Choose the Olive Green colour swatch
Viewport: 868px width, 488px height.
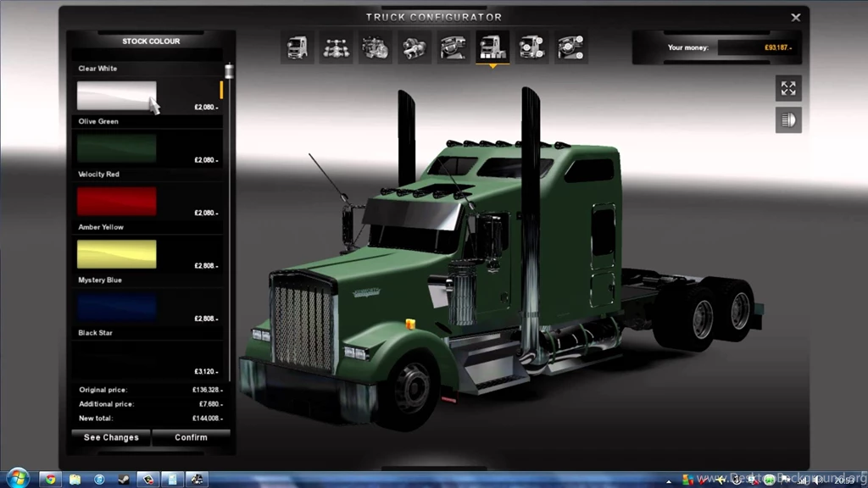(x=117, y=148)
